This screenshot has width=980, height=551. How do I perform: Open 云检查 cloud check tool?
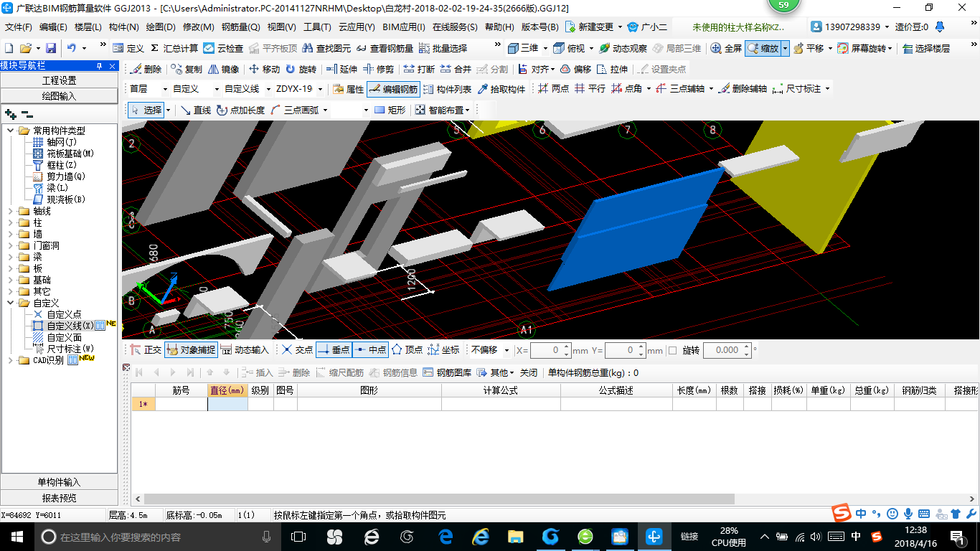point(223,48)
